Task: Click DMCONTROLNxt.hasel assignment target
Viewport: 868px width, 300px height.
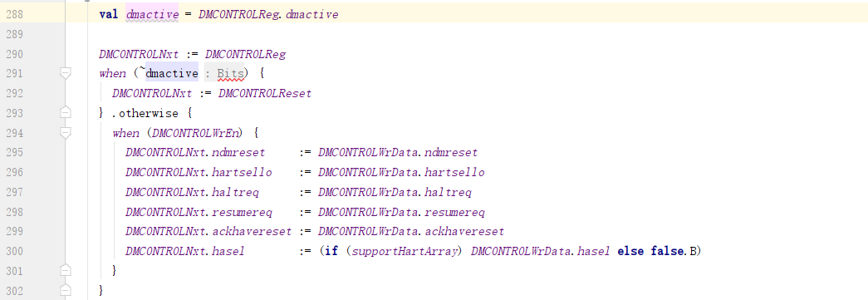Action: (185, 251)
